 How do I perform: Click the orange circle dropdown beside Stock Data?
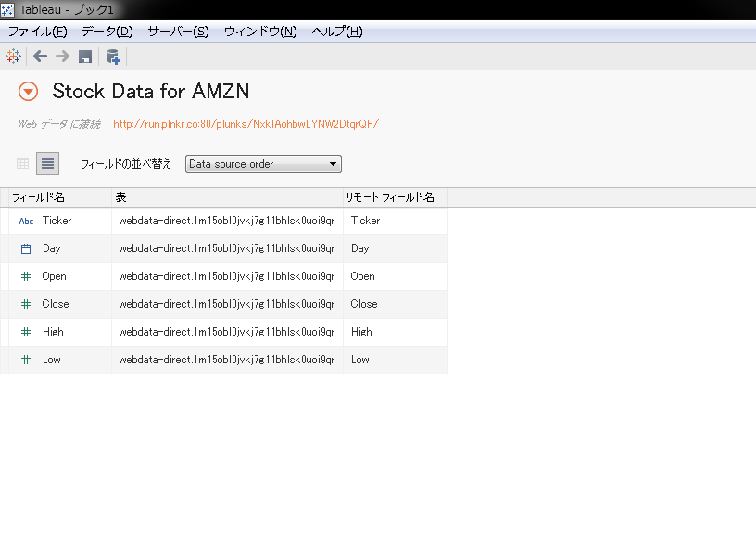click(x=27, y=92)
